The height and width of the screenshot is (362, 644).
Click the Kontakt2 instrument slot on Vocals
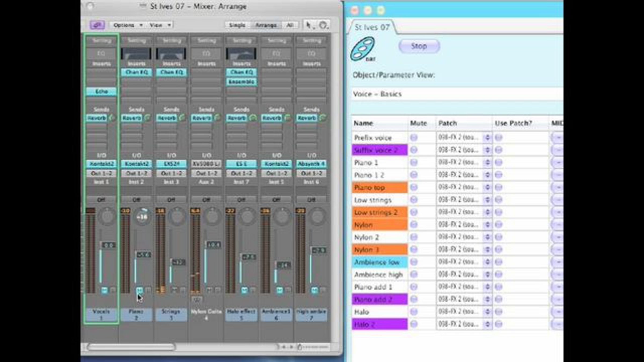[101, 164]
